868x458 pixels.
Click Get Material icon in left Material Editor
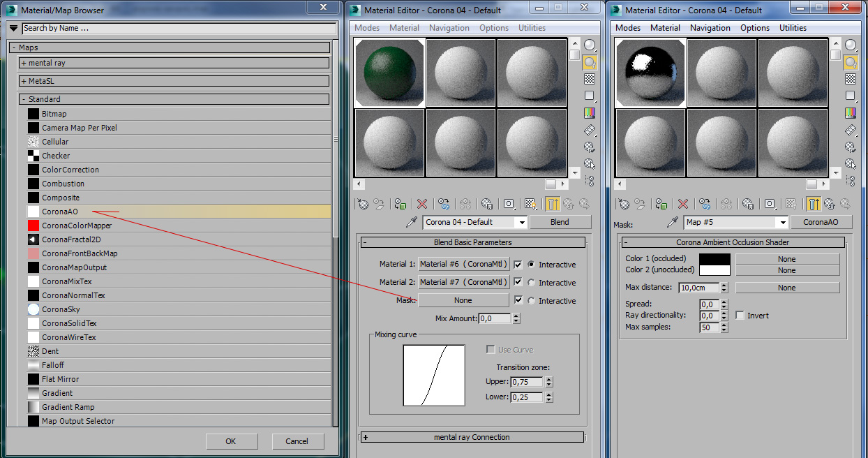pos(363,204)
